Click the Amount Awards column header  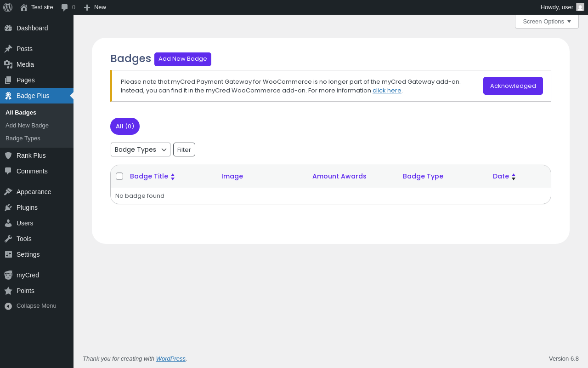[x=339, y=176]
